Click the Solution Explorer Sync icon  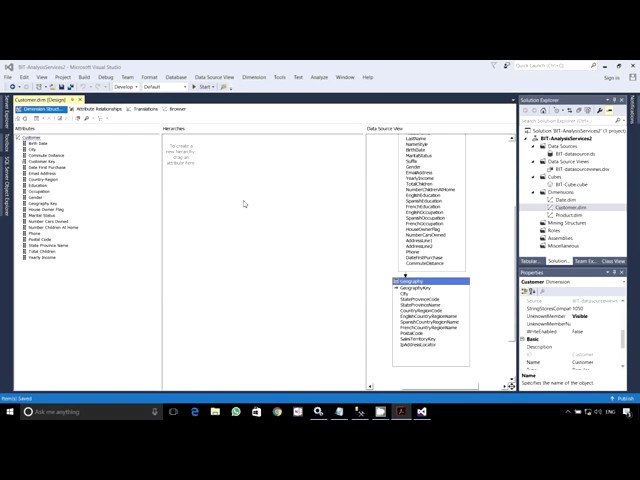coord(569,111)
